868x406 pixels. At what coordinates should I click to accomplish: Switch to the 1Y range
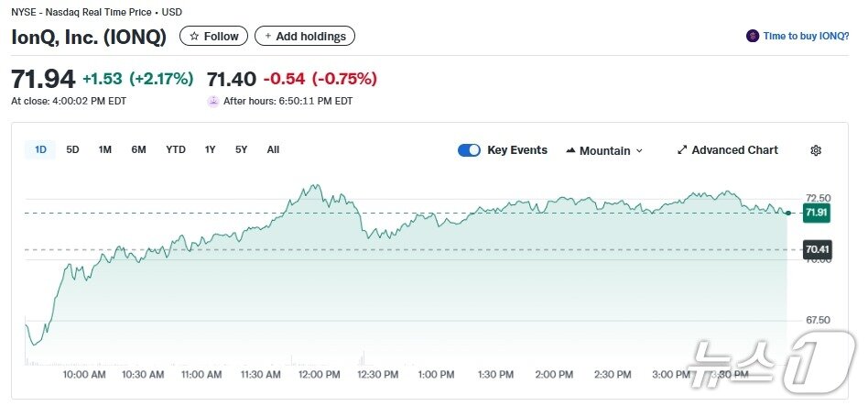click(x=211, y=149)
